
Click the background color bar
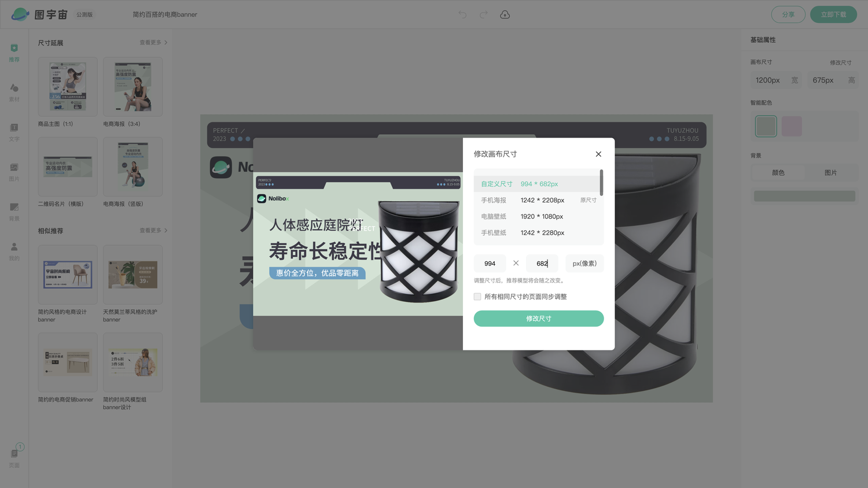[804, 197]
